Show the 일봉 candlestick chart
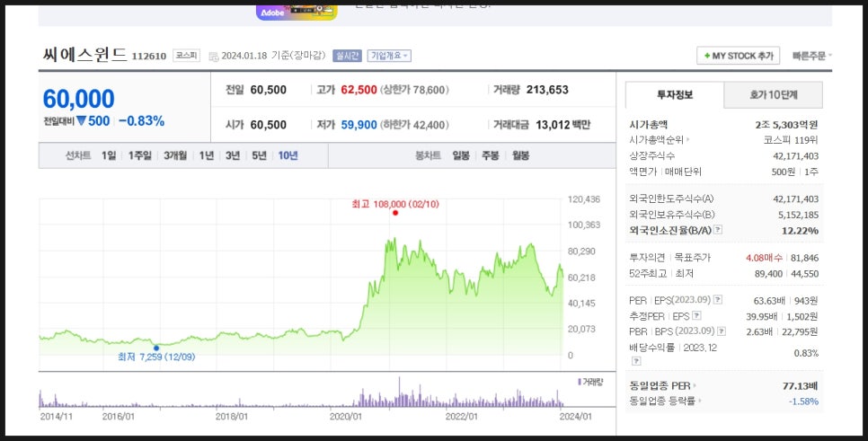This screenshot has width=868, height=441. click(x=461, y=155)
